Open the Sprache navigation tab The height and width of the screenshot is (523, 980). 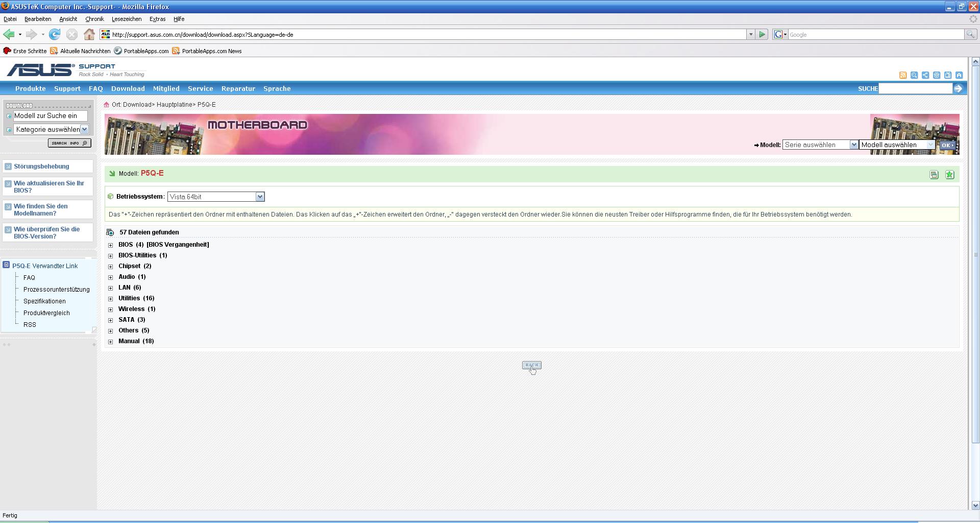pyautogui.click(x=277, y=88)
